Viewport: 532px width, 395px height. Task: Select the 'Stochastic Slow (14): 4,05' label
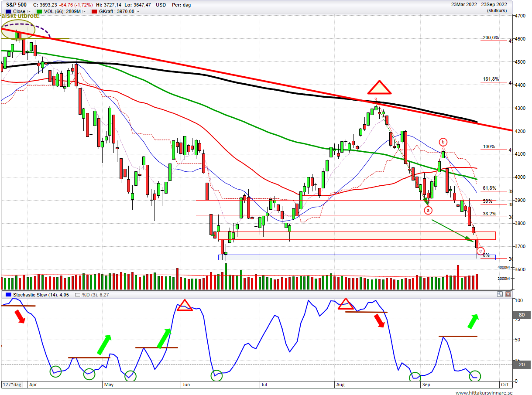coord(41,295)
